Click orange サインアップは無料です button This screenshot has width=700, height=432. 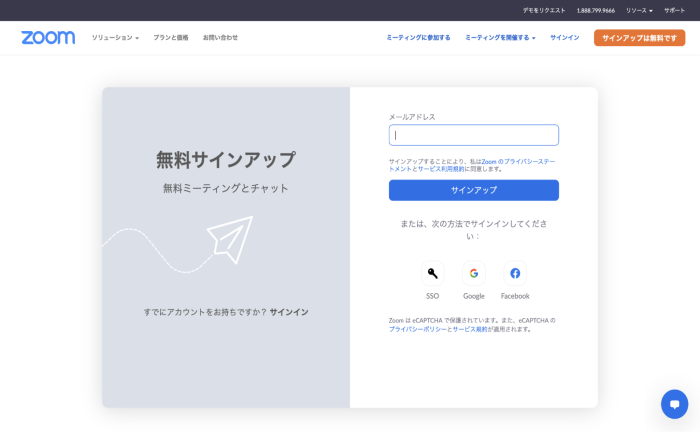pyautogui.click(x=639, y=38)
